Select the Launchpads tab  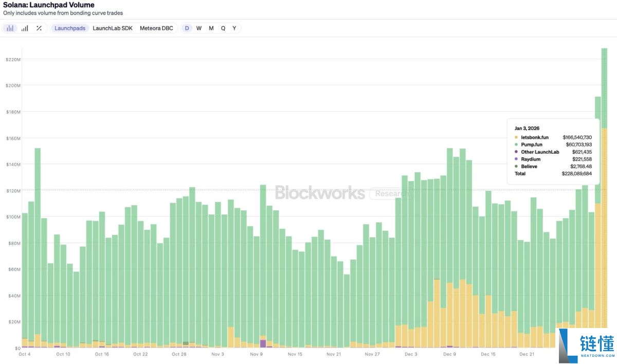(70, 28)
